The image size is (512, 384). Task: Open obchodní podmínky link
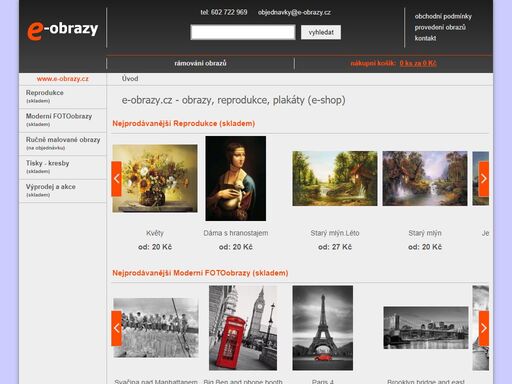pyautogui.click(x=443, y=16)
